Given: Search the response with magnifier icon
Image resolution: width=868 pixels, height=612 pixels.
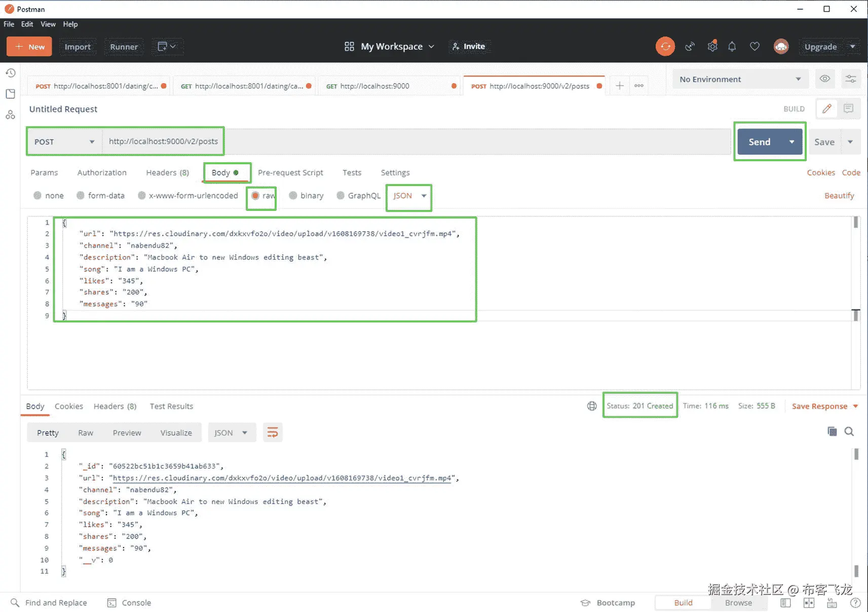Looking at the screenshot, I should (849, 431).
